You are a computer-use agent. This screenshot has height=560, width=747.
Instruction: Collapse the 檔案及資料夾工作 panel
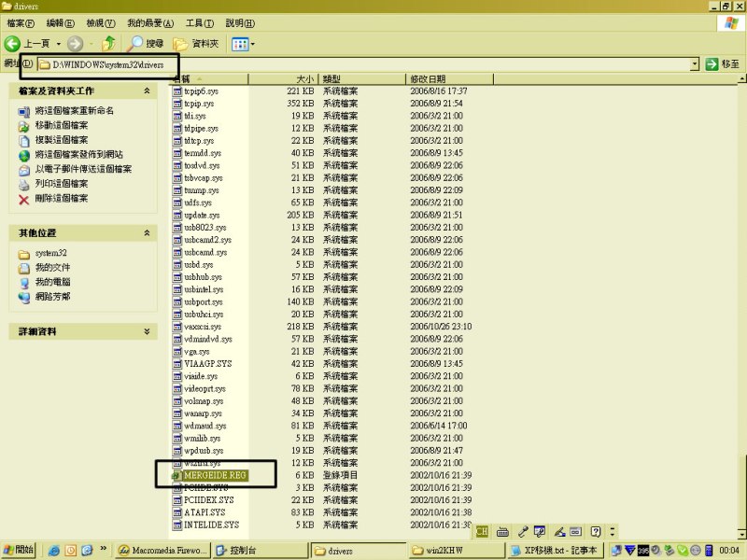pos(147,91)
